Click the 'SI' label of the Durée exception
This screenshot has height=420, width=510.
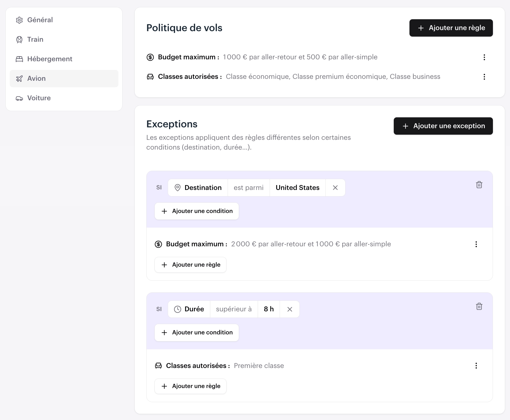coord(159,309)
